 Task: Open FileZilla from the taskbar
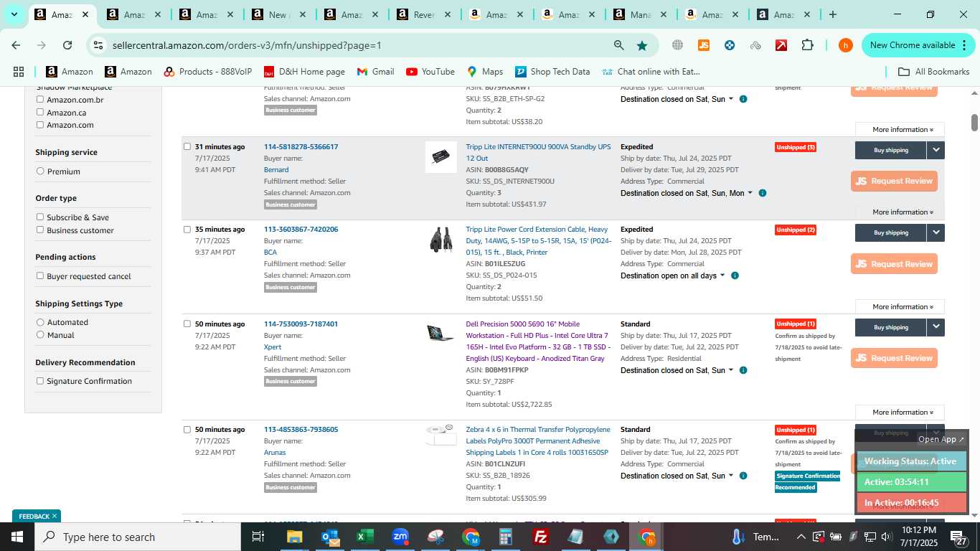(x=541, y=537)
